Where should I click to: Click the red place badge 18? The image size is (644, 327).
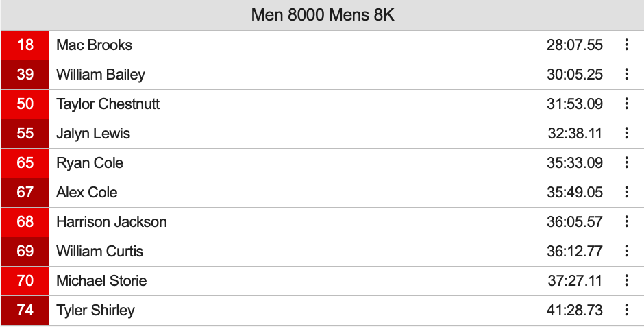point(25,45)
